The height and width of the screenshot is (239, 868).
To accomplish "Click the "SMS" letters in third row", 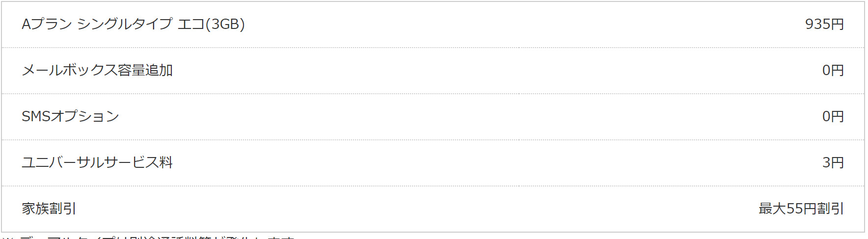I will 36,116.
